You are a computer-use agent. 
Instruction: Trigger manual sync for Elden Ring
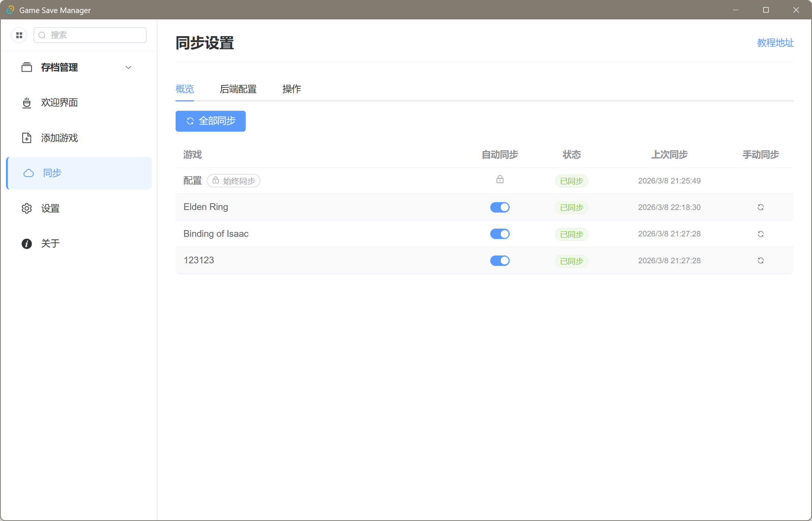pos(761,207)
